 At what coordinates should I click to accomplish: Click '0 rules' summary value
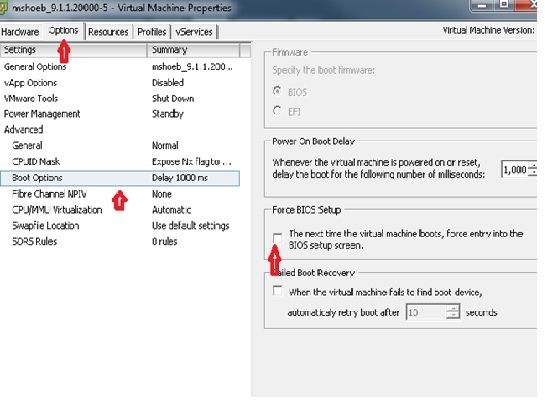(x=164, y=241)
